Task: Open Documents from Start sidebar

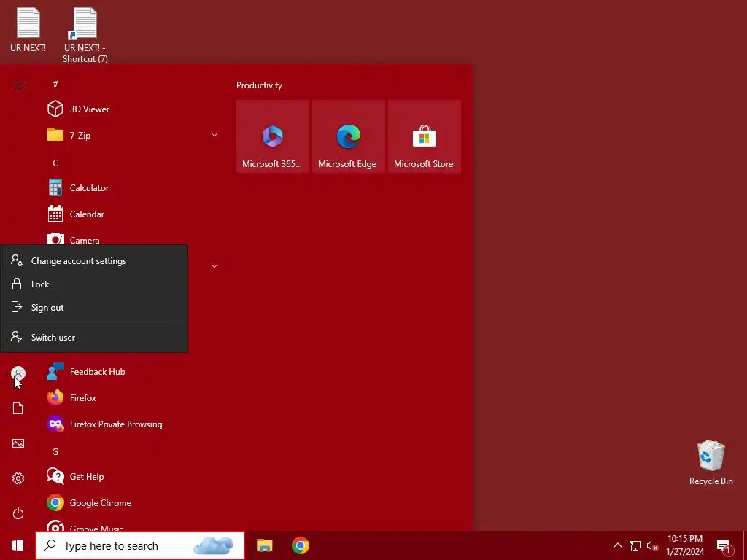Action: point(18,408)
